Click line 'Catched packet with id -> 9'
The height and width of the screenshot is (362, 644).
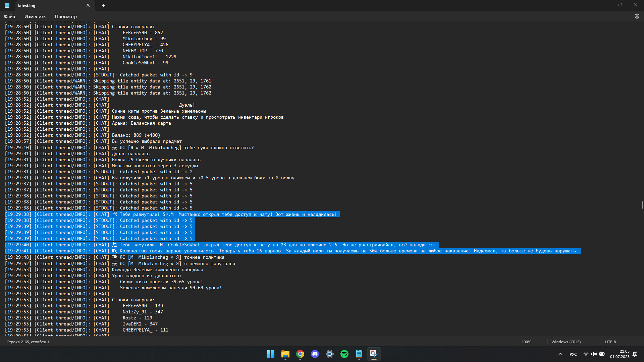(99, 75)
